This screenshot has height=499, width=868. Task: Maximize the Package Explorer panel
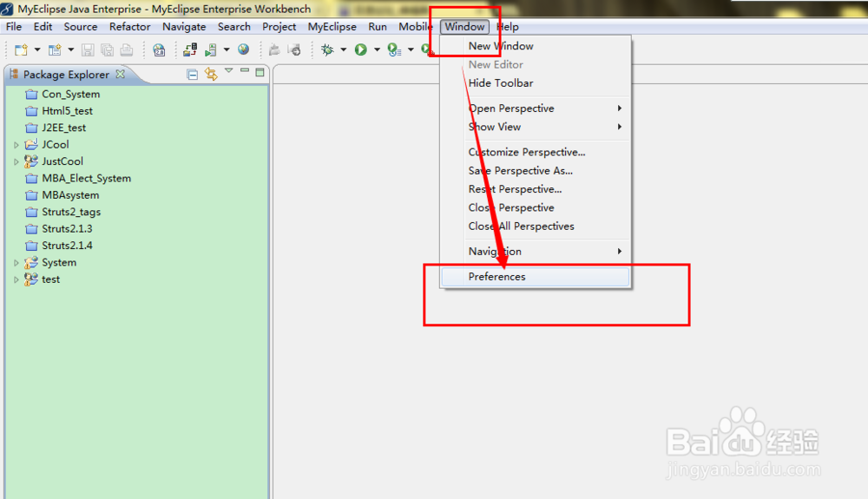[260, 72]
